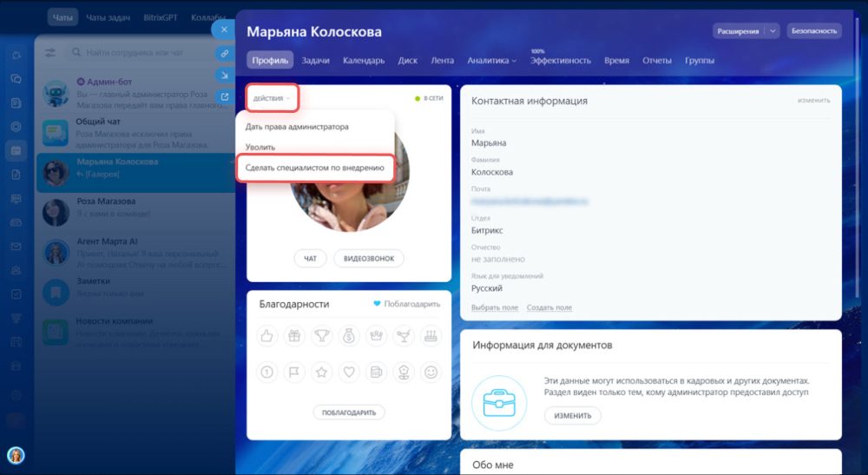Click the thumbs-up gratitude icon
868x475 pixels.
266,336
